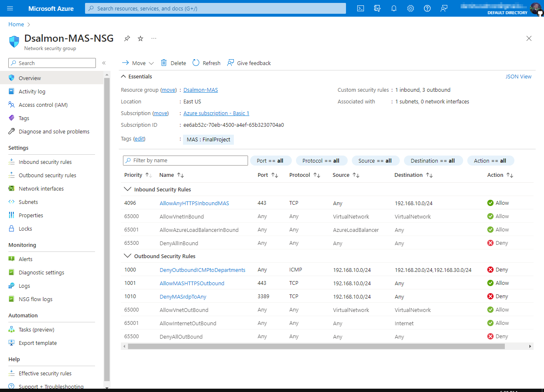Click the global search bar
The height and width of the screenshot is (392, 544).
tap(216, 8)
